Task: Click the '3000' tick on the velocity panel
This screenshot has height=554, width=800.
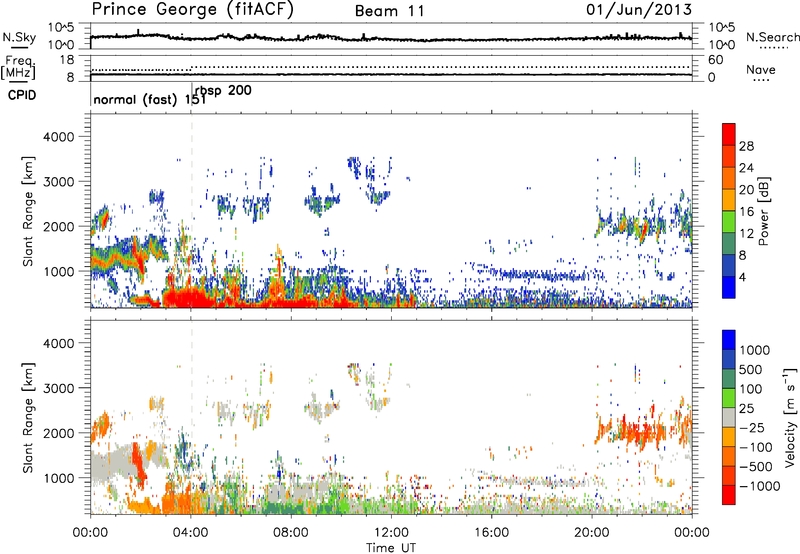Action: 58,388
